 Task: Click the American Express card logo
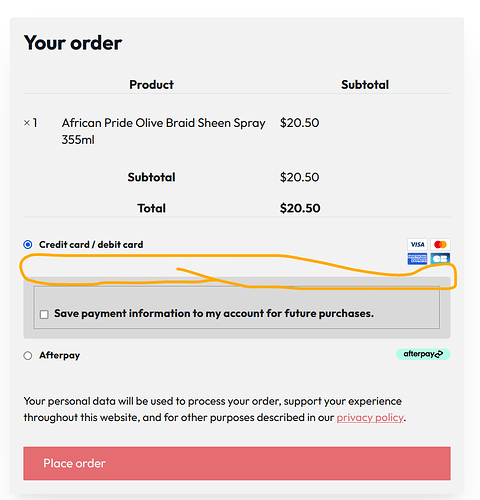click(417, 259)
